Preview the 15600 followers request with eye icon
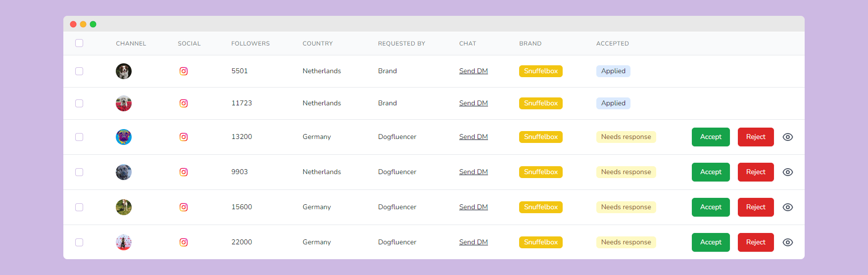The image size is (868, 275). tap(788, 207)
